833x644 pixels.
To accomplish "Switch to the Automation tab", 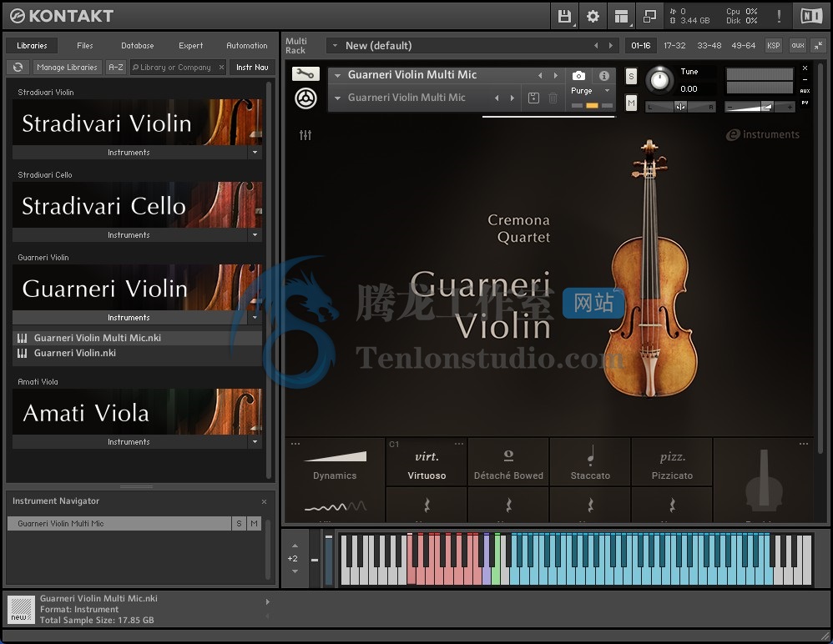I will (x=247, y=46).
